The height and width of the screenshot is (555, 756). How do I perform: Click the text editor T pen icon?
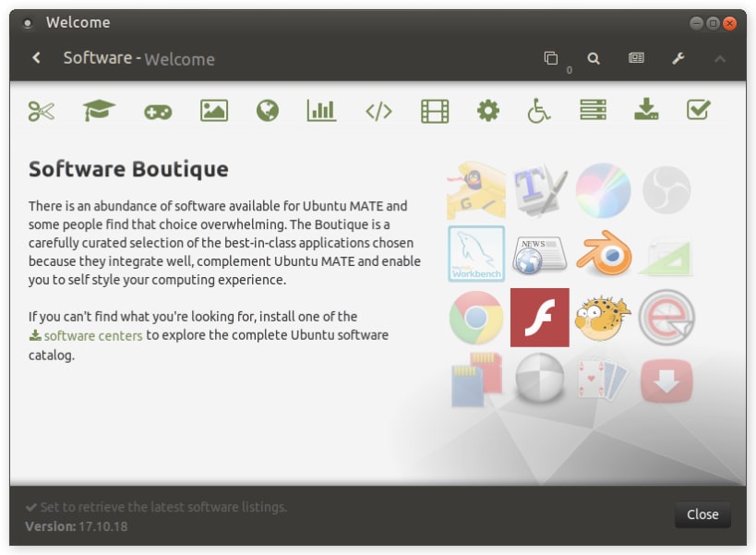[x=539, y=189]
